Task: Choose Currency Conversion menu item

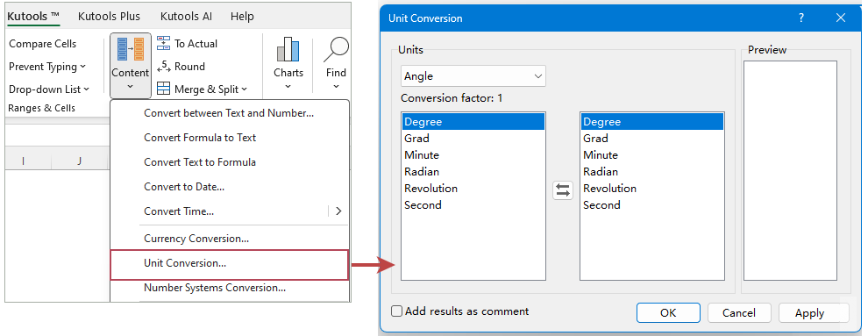Action: coord(229,239)
